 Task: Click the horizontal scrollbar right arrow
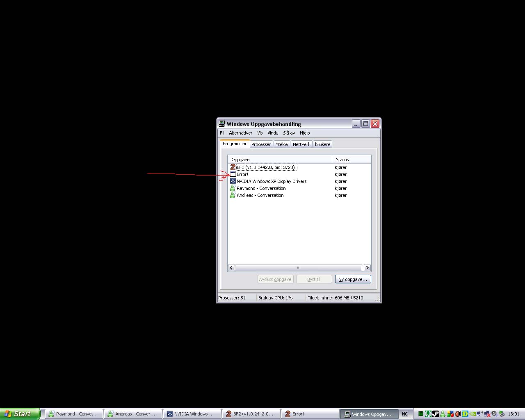[x=367, y=268]
